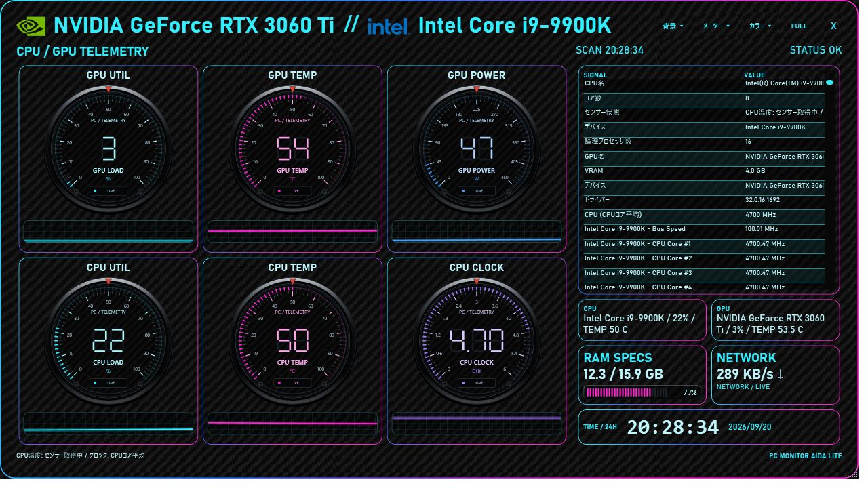Click the "12.3 / 15.9 GB" memory value
Viewport: 868px width, 488px height.
click(x=623, y=374)
